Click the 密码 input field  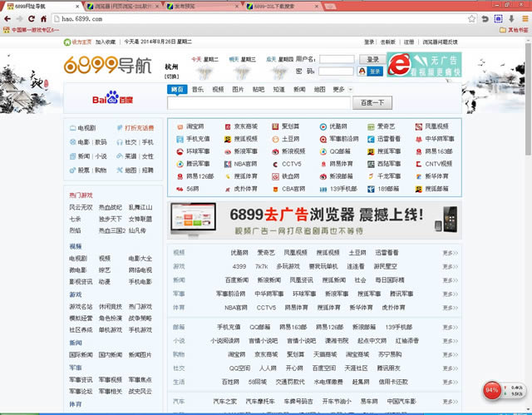coord(337,72)
